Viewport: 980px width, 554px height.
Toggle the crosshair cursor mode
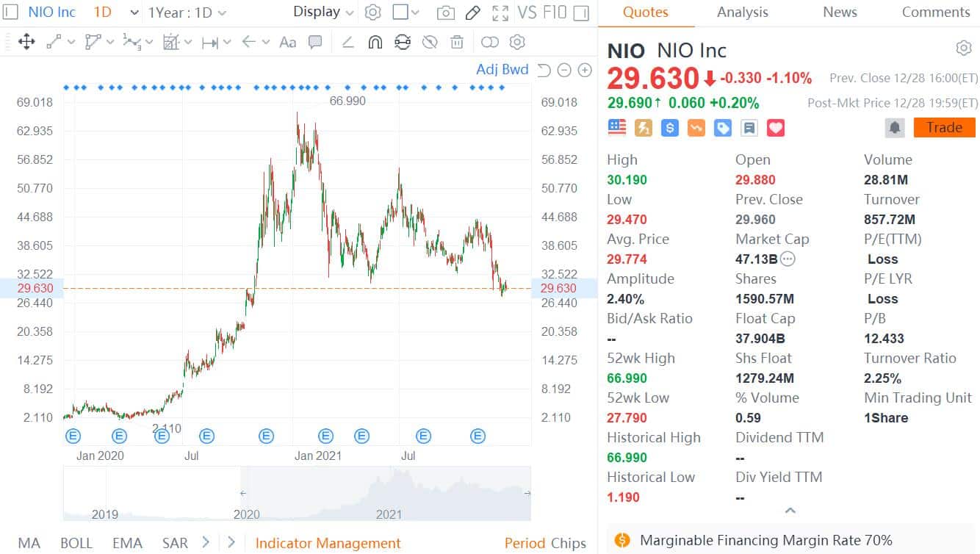[26, 42]
